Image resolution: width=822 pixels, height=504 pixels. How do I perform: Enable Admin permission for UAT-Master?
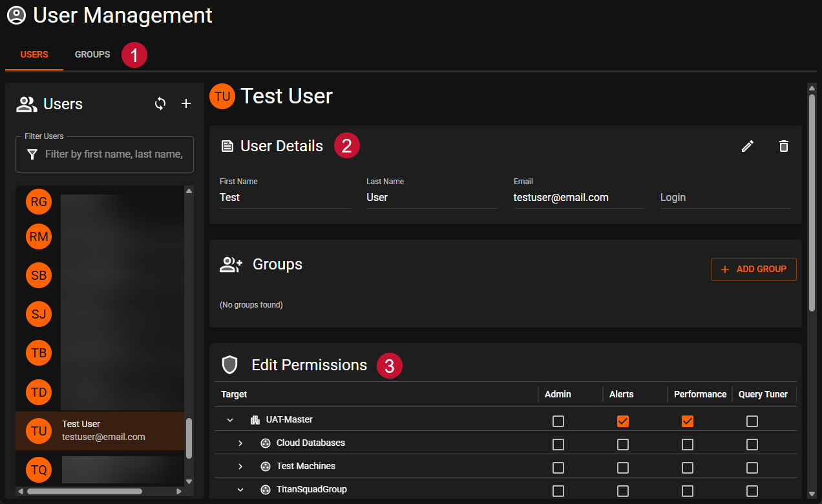point(558,421)
